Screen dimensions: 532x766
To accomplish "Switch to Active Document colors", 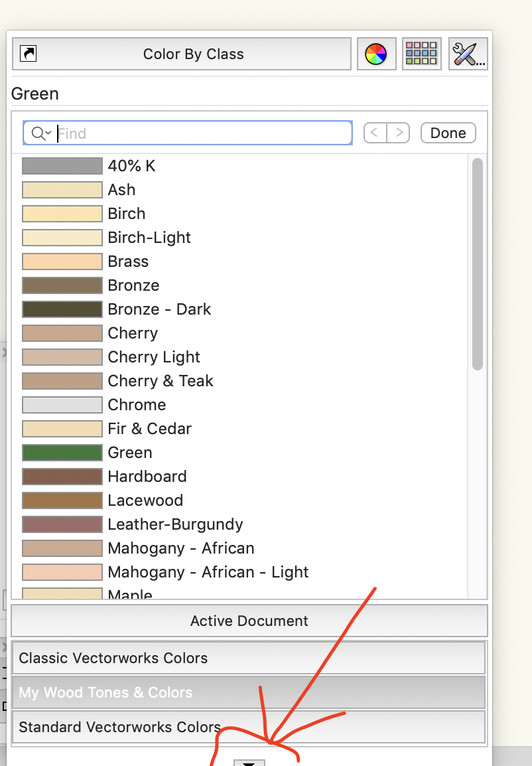I will (249, 621).
